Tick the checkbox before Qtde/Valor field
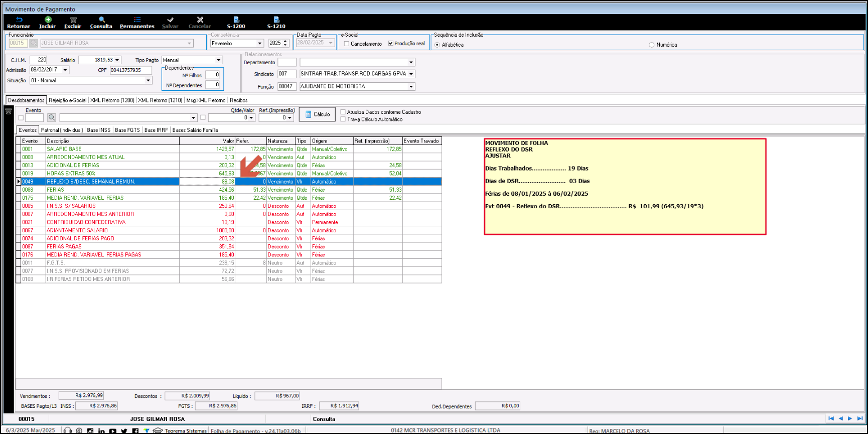 (203, 117)
